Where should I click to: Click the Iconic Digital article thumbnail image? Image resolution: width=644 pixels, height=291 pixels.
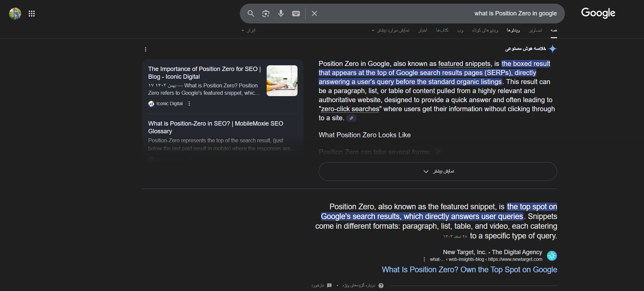click(x=282, y=81)
